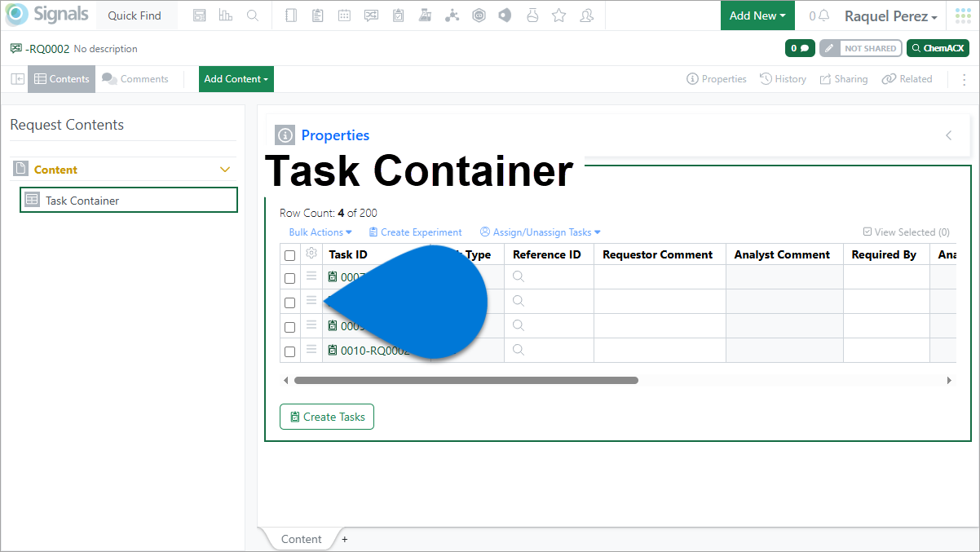This screenshot has height=552, width=980.
Task: Switch to the Comments view tab
Action: pyautogui.click(x=135, y=79)
